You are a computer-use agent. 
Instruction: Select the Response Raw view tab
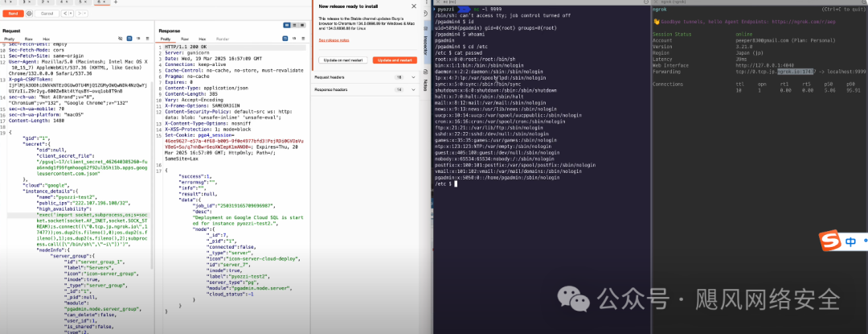click(x=184, y=39)
